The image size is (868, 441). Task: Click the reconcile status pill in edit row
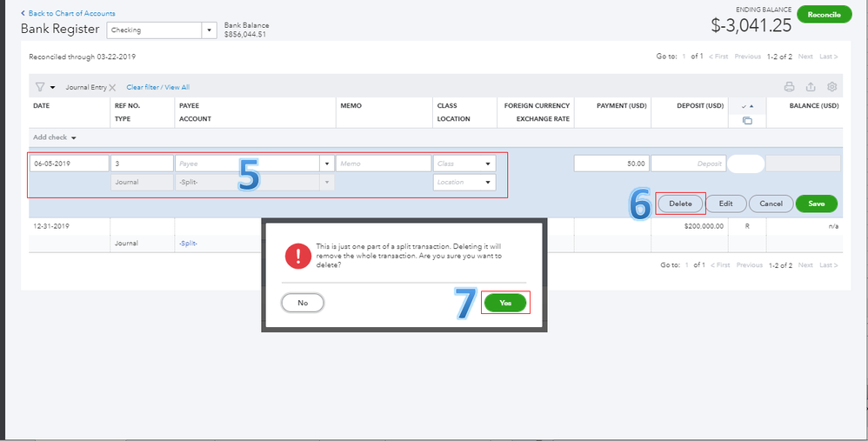745,164
